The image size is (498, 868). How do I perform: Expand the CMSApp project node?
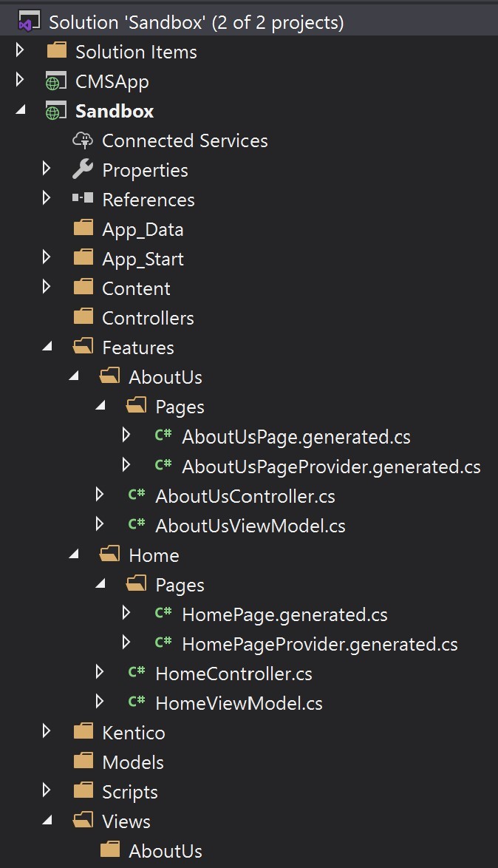tap(20, 80)
